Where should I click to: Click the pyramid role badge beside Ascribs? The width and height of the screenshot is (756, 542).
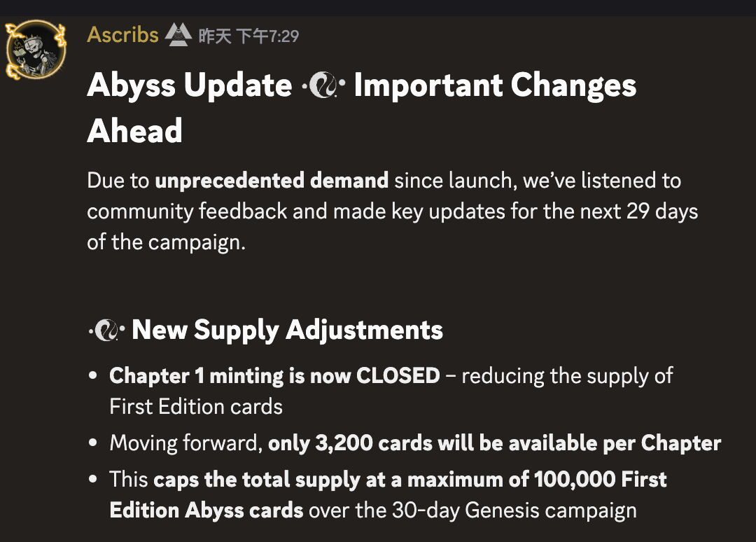pos(178,34)
